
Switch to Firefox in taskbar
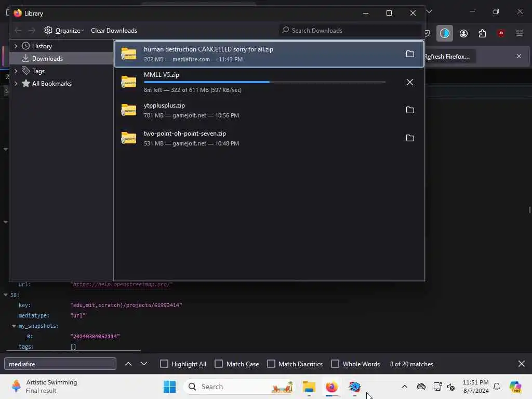[331, 387]
